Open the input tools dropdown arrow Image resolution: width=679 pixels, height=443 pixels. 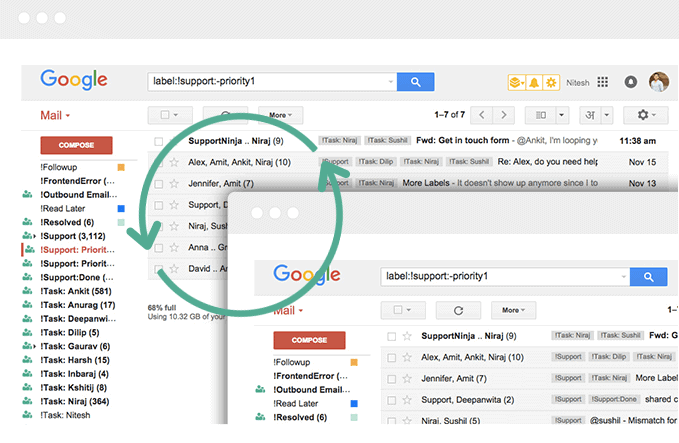coord(607,115)
